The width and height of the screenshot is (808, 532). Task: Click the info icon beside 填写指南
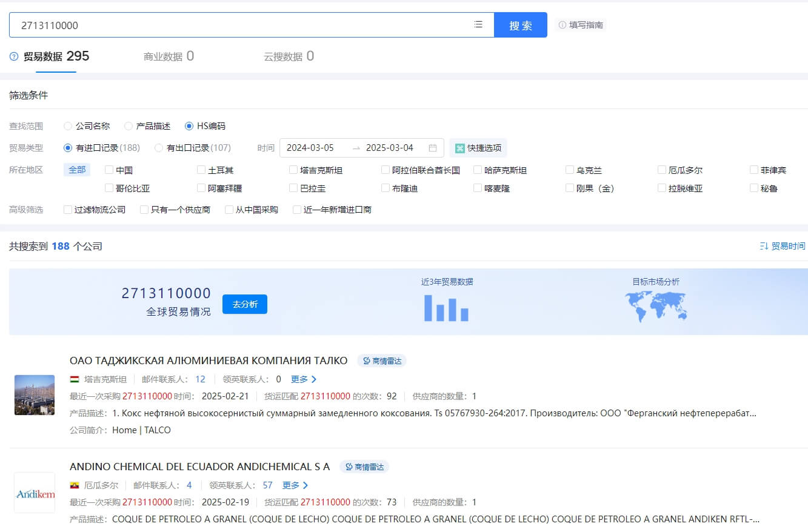pyautogui.click(x=562, y=25)
